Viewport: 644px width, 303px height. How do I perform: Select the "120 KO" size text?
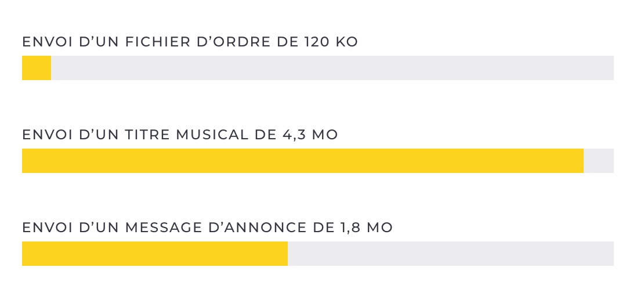coord(331,42)
